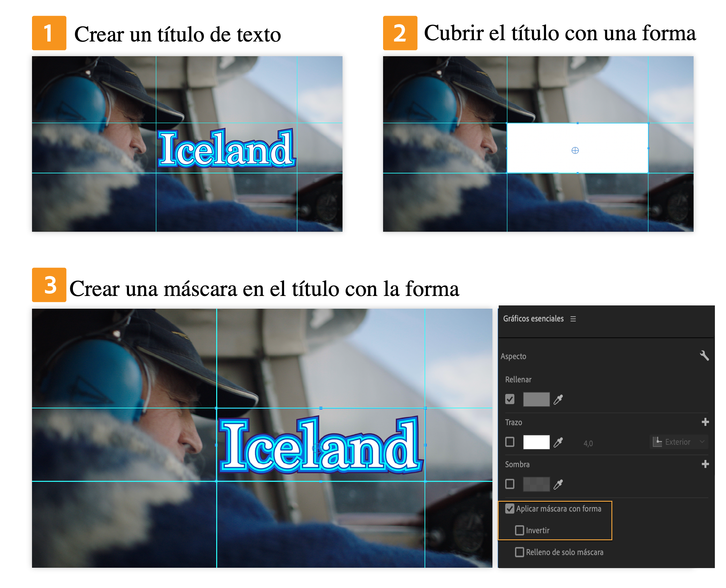Add a new stroke with Trazo plus icon
The image size is (726, 588).
point(705,422)
